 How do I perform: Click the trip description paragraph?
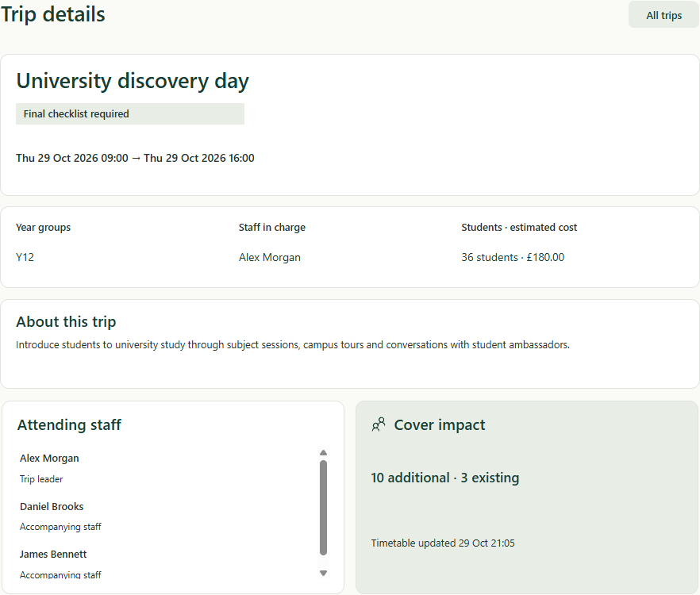coord(293,345)
